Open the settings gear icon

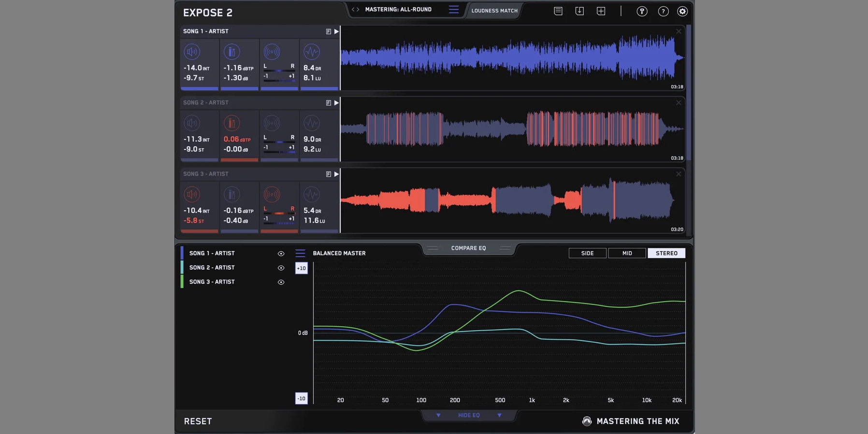click(x=682, y=11)
